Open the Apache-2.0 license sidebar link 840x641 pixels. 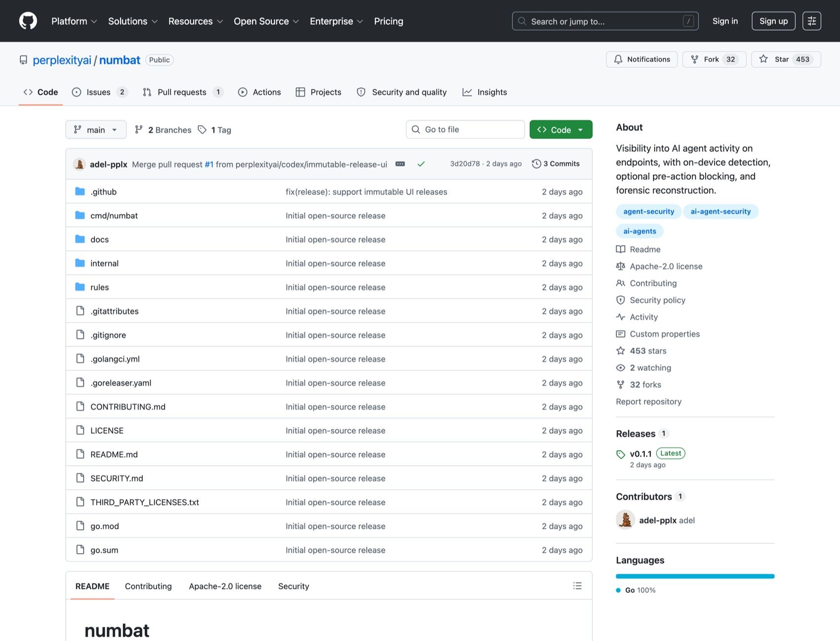pyautogui.click(x=659, y=266)
